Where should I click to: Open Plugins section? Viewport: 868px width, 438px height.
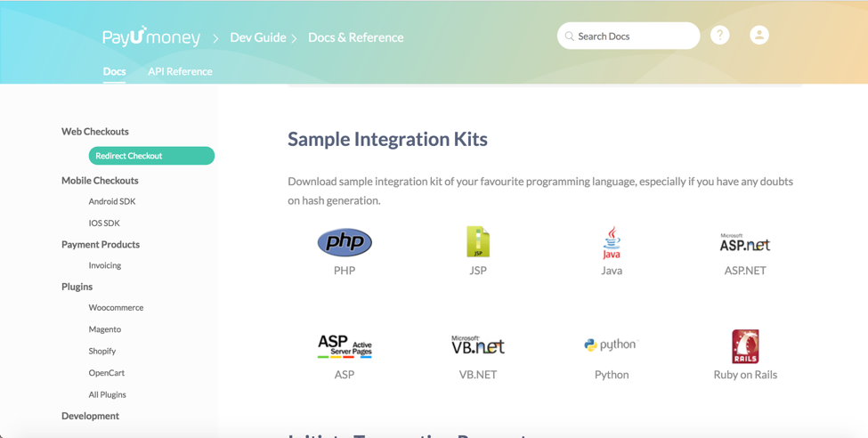[77, 287]
